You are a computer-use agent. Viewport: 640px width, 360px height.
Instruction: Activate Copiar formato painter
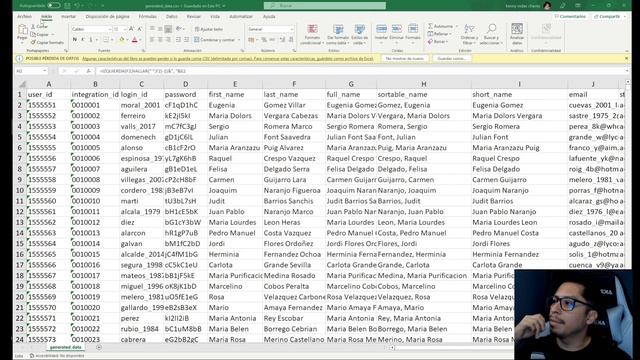(47, 42)
